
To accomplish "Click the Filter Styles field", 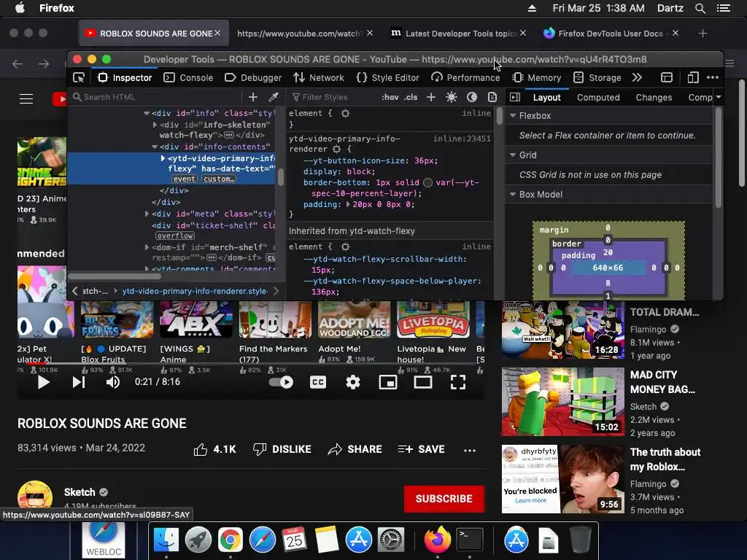I will [x=332, y=97].
